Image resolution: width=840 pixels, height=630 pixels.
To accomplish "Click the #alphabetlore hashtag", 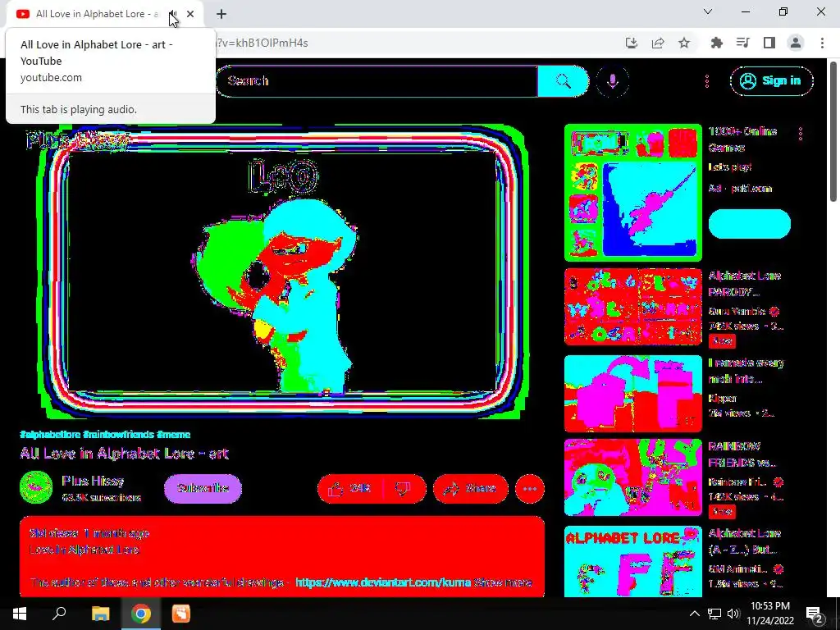I will point(50,434).
